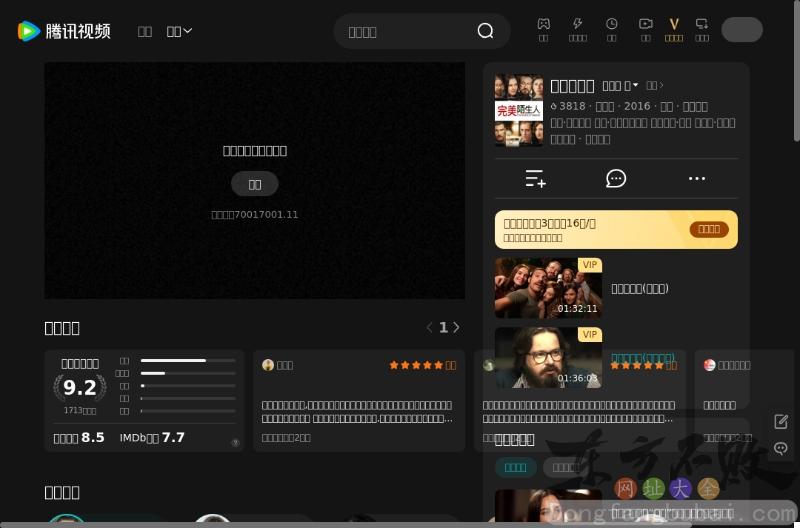This screenshot has height=528, width=800.
Task: Click the add-to-playlist icon
Action: point(536,179)
